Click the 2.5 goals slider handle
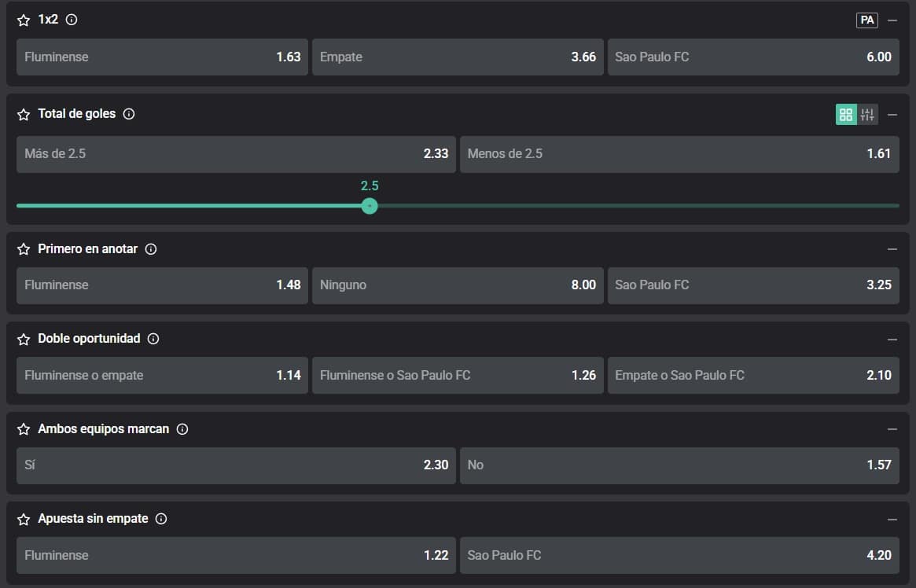This screenshot has width=916, height=588. coord(370,206)
